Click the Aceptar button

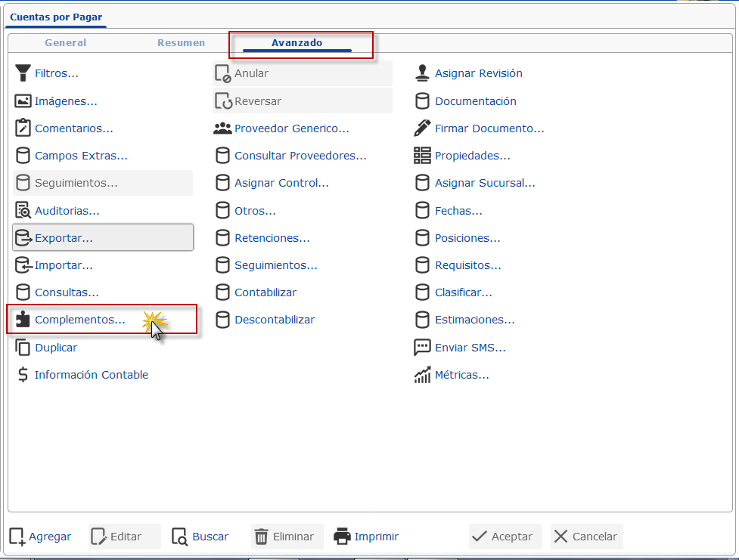[x=505, y=537]
